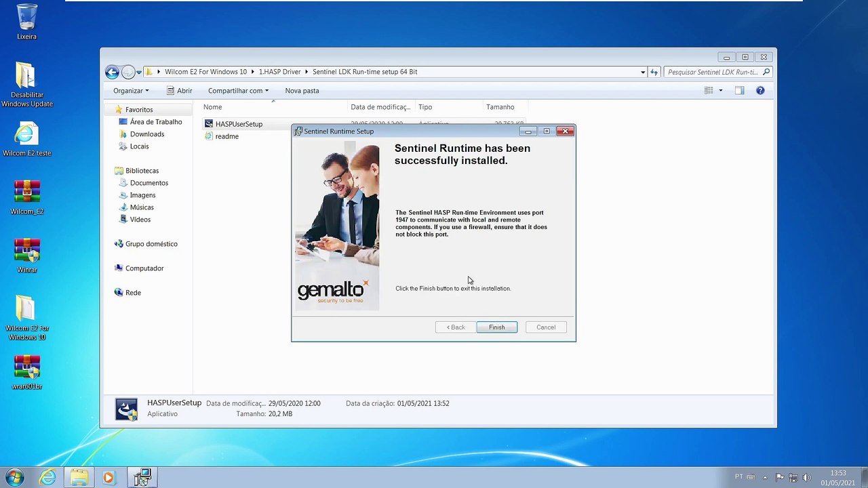Click Explorer forward navigation arrow
Image resolution: width=868 pixels, height=488 pixels.
[128, 72]
